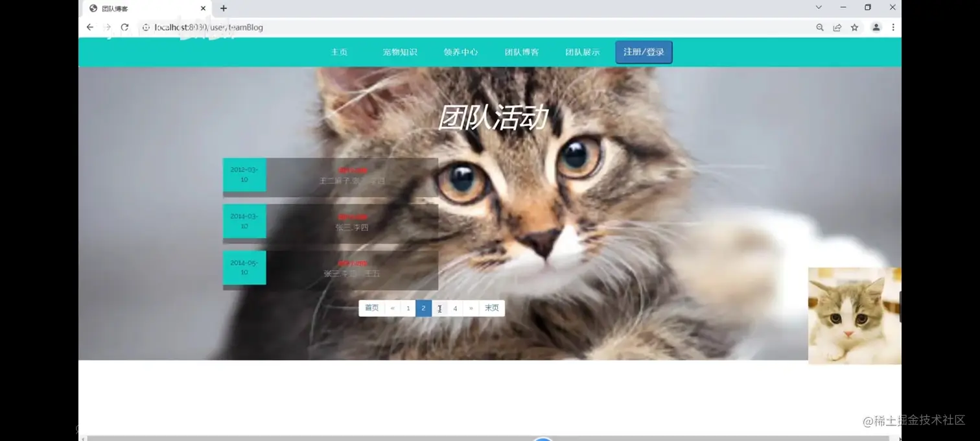Close the 团队博客 browser tab
Image resolution: width=980 pixels, height=441 pixels.
click(x=203, y=8)
